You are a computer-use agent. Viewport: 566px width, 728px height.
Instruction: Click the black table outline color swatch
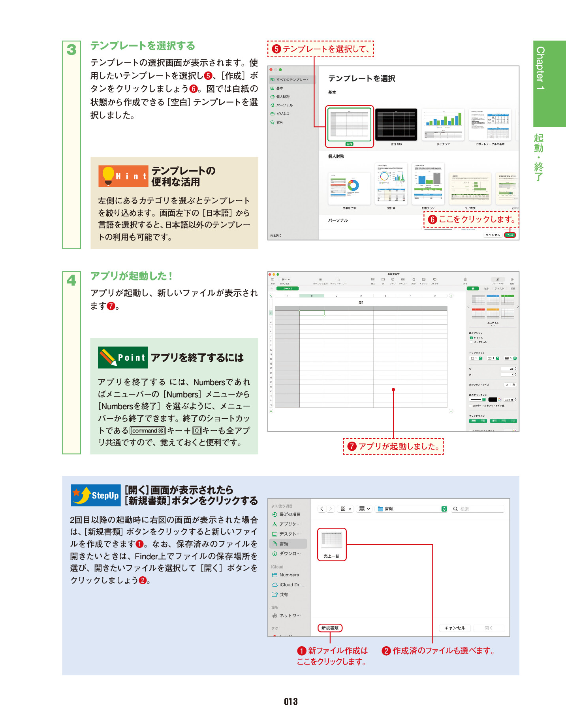coord(493,400)
